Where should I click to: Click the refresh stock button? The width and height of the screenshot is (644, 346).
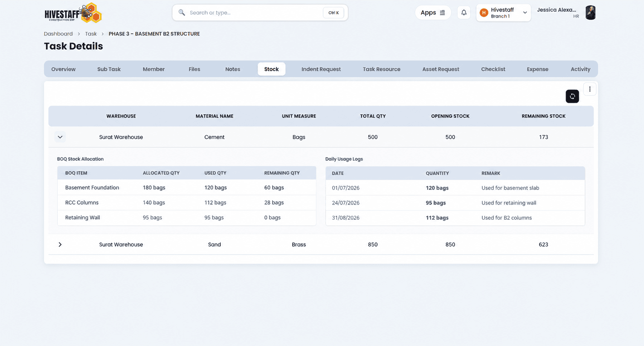572,96
